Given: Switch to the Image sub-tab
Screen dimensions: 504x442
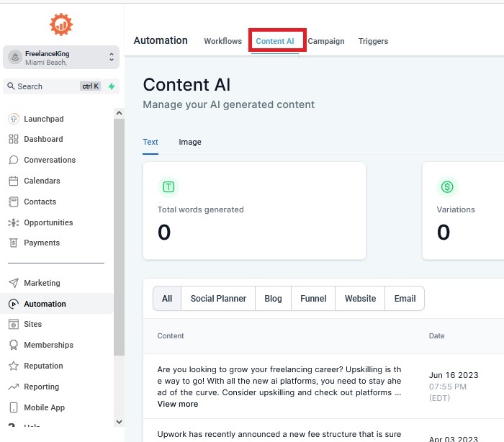Looking at the screenshot, I should click(190, 142).
